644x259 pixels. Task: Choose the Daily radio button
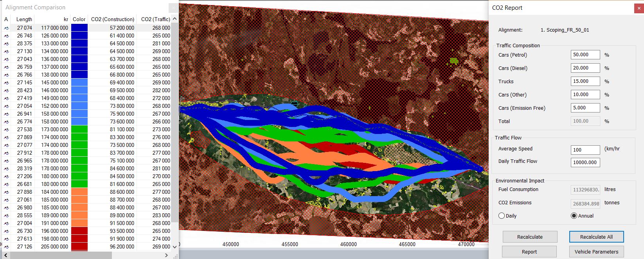pos(502,216)
